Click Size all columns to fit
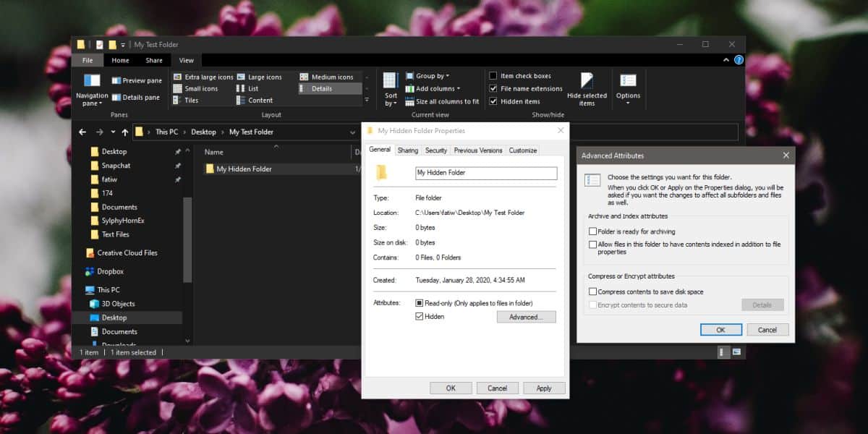The image size is (868, 434). [x=442, y=101]
